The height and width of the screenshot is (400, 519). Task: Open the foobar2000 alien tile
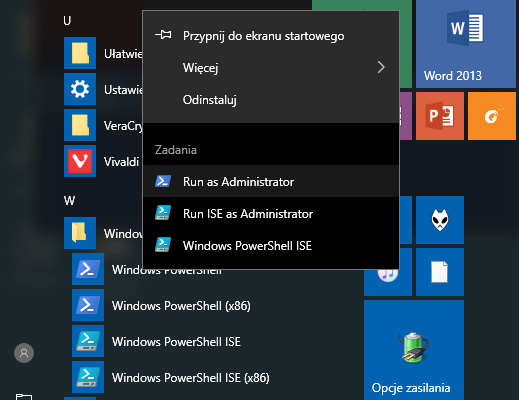point(440,220)
